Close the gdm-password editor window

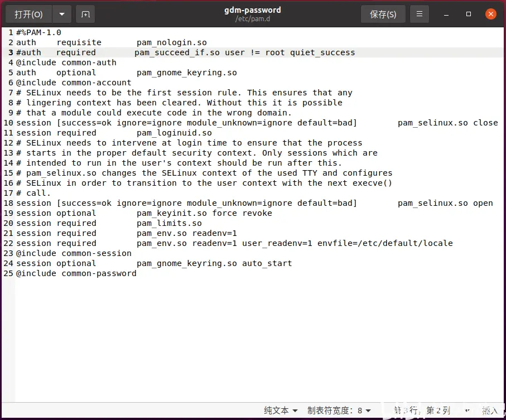[x=490, y=14]
